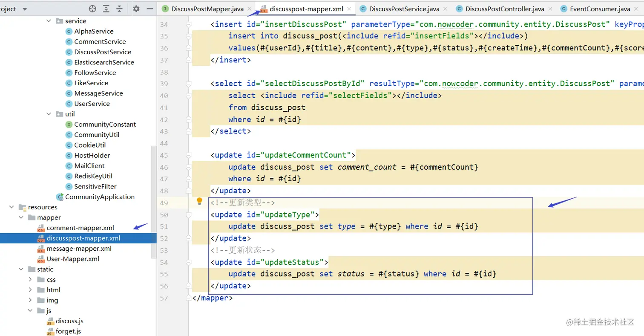
Task: Click the locate/select opened file icon
Action: click(92, 9)
